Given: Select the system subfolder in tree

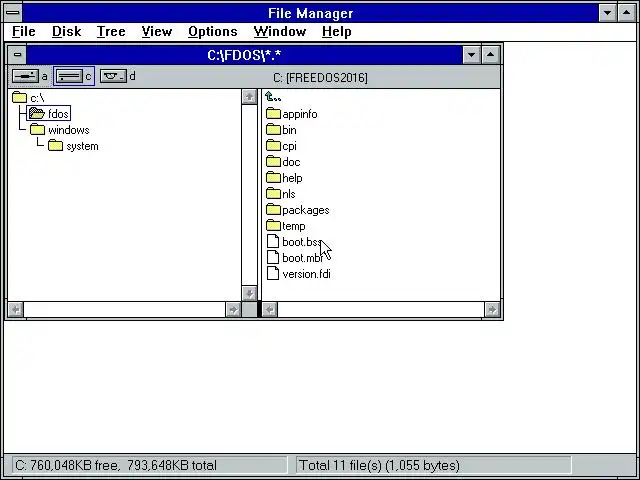Looking at the screenshot, I should click(x=73, y=146).
